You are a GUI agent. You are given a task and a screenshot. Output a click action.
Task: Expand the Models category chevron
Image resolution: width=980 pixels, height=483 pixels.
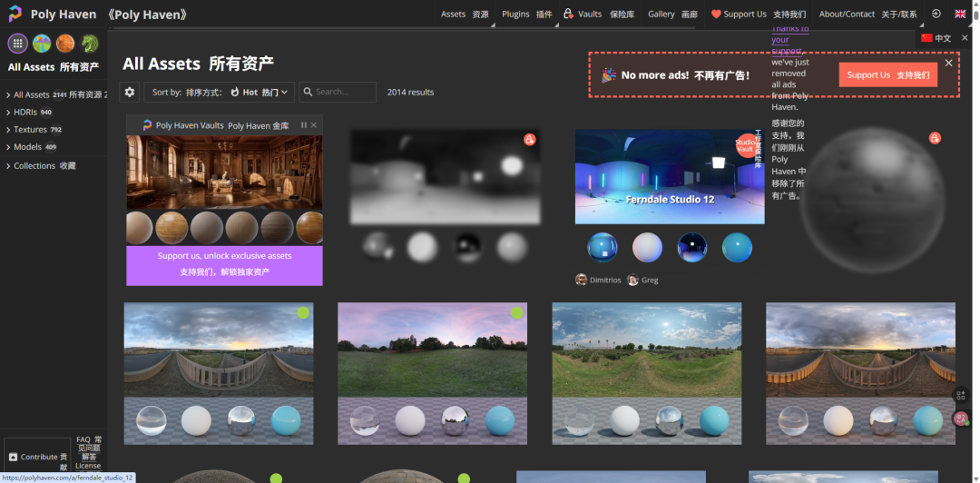8,147
